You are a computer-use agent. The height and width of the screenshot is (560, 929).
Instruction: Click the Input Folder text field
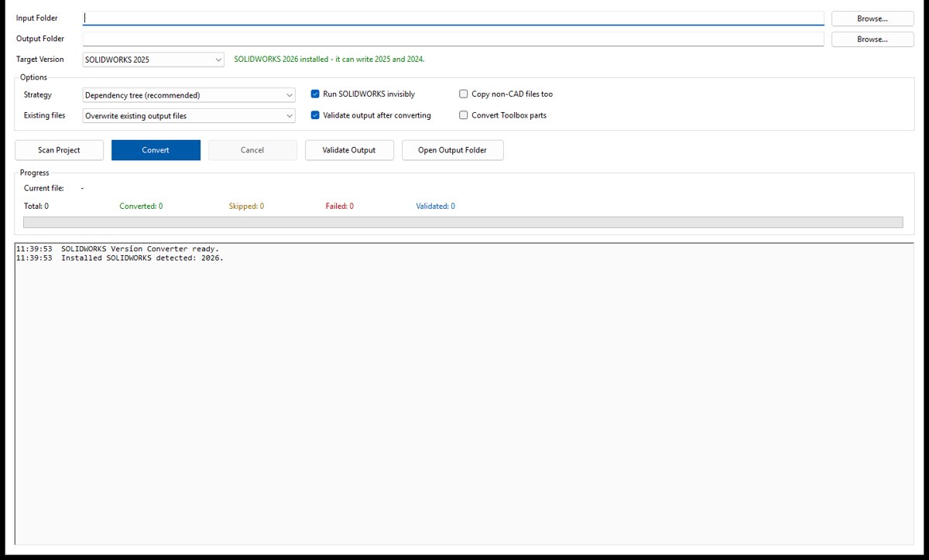[x=453, y=18]
